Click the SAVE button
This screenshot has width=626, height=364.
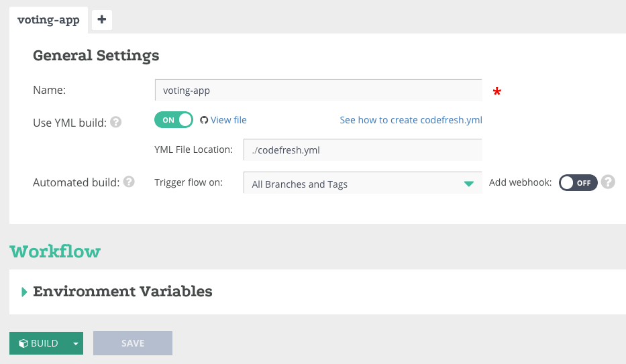click(133, 343)
